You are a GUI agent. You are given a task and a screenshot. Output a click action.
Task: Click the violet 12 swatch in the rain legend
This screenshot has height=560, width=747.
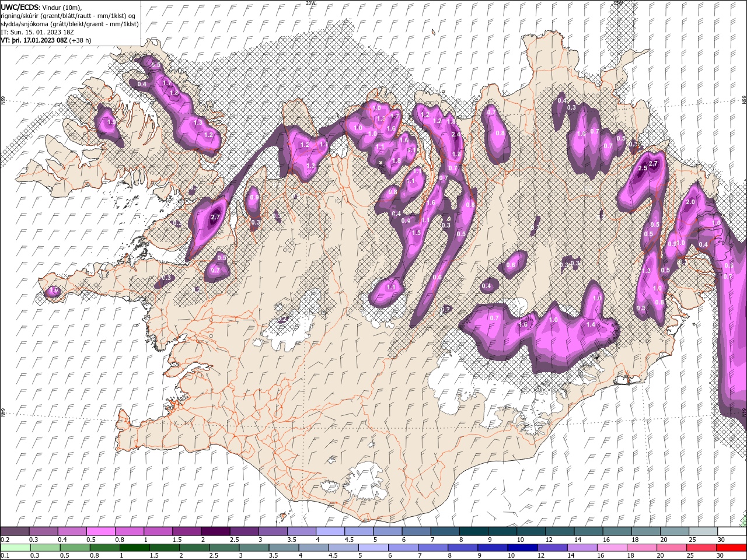[552, 548]
